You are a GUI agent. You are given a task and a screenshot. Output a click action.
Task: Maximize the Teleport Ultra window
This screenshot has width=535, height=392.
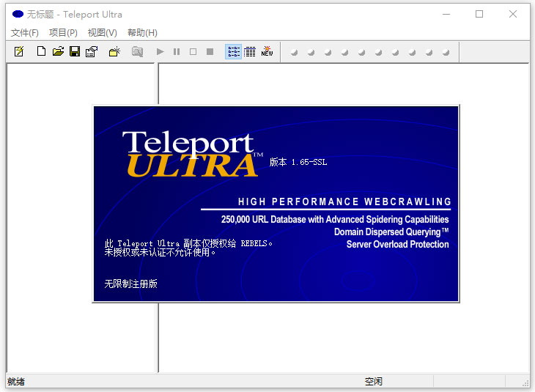point(479,14)
